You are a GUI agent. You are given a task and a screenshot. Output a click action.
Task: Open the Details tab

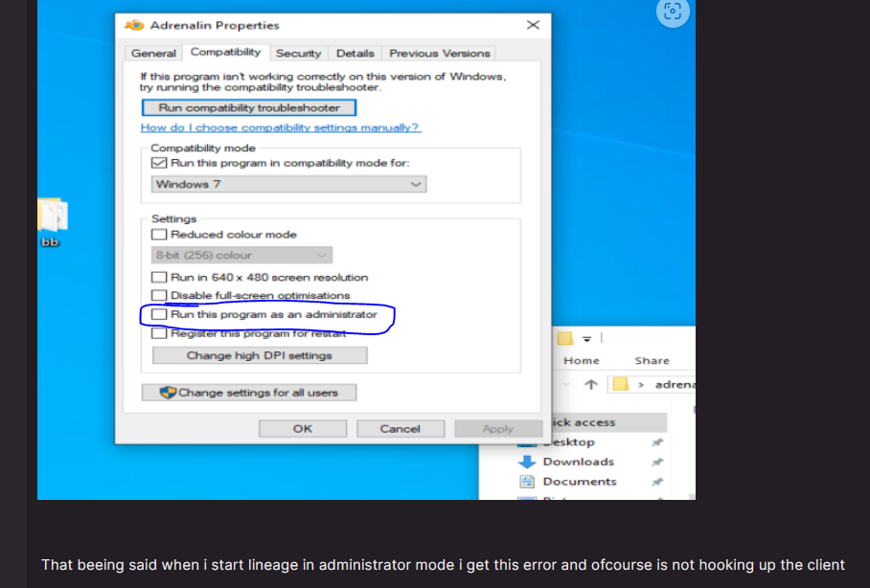point(355,54)
